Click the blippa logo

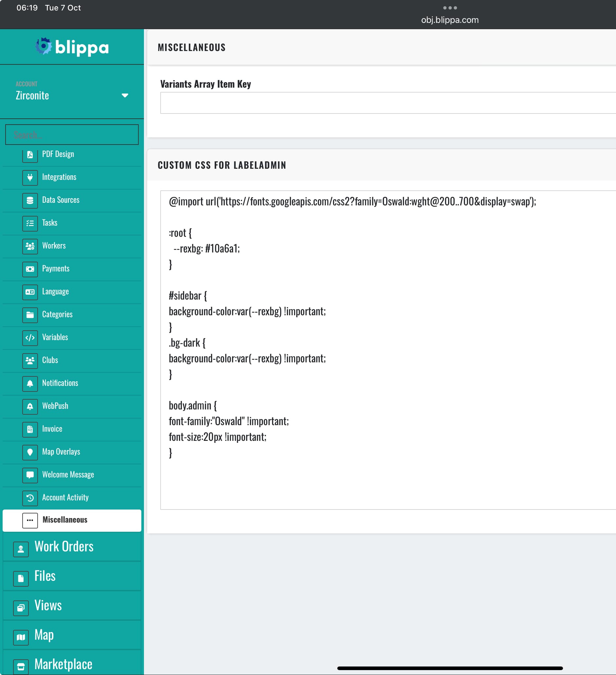tap(72, 47)
